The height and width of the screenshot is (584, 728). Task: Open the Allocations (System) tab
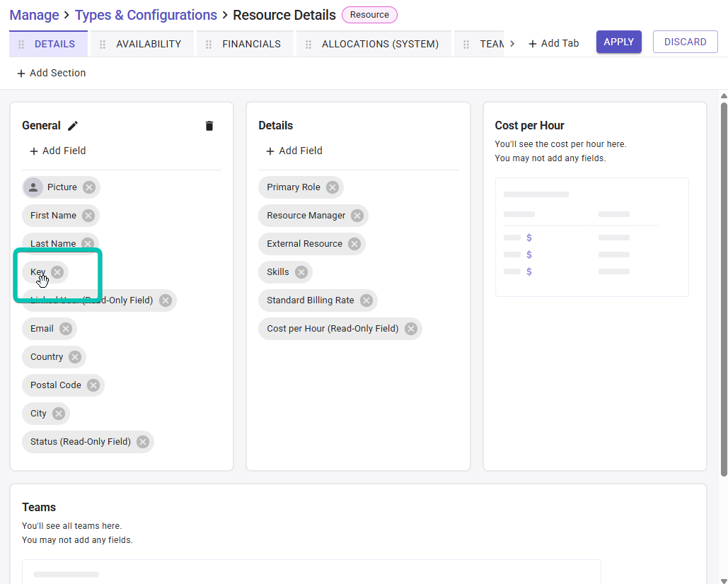(380, 44)
